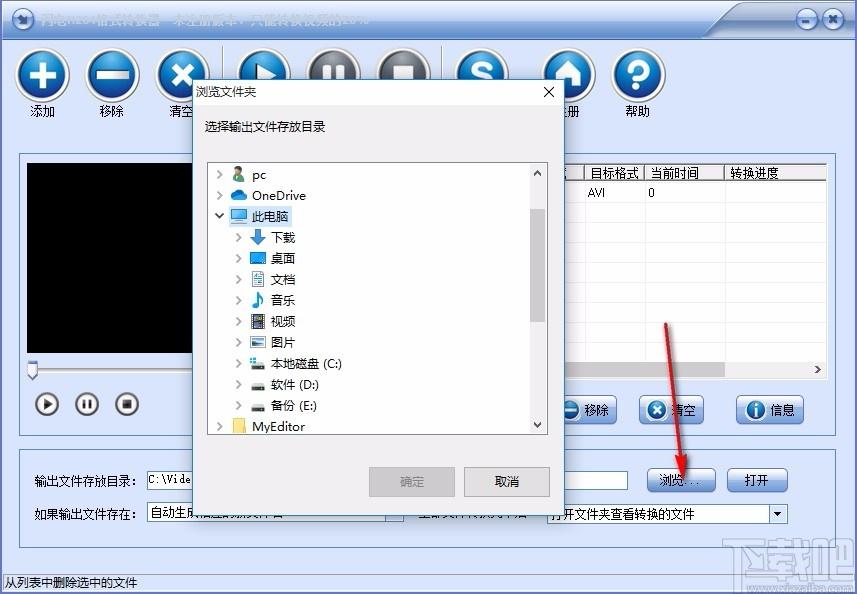Click the Remove (移除) toolbar icon
The height and width of the screenshot is (594, 857).
(x=112, y=75)
